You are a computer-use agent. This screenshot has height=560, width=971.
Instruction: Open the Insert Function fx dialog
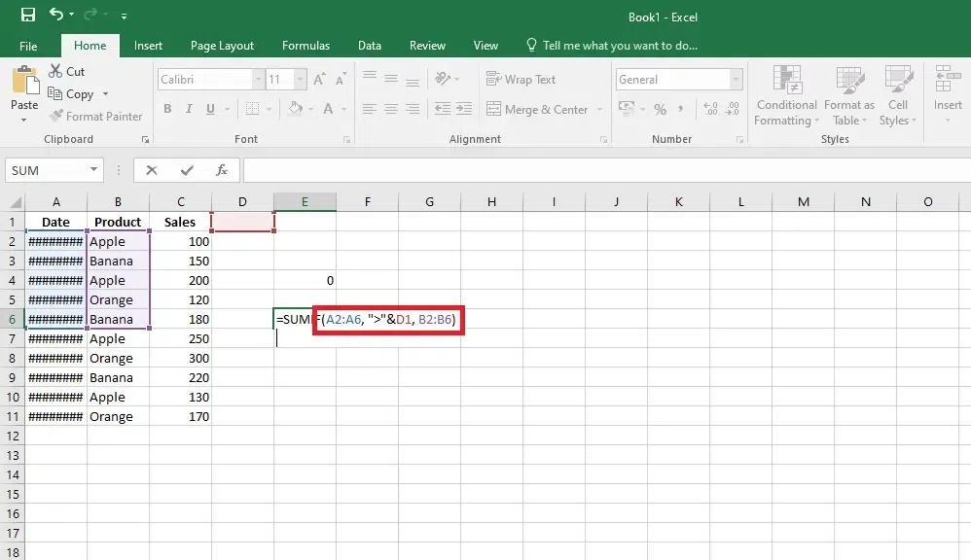tap(222, 170)
